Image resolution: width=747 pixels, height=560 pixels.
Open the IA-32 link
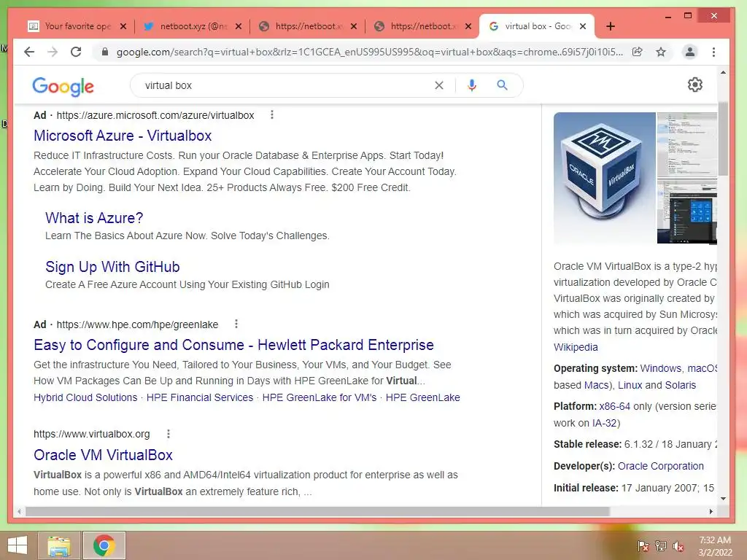tap(604, 424)
